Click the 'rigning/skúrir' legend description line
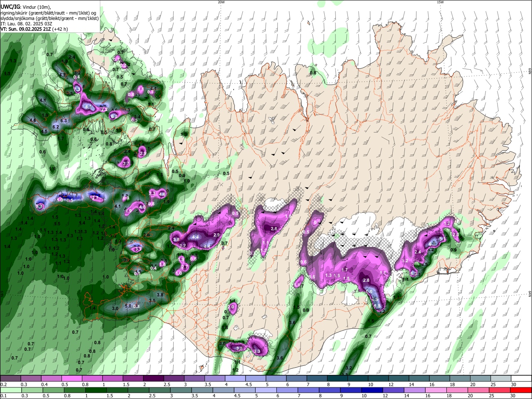 [49, 12]
